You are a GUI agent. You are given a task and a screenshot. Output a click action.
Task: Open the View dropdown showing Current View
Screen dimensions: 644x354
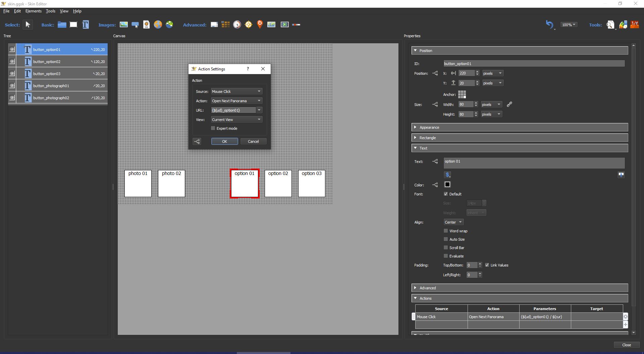(x=236, y=119)
